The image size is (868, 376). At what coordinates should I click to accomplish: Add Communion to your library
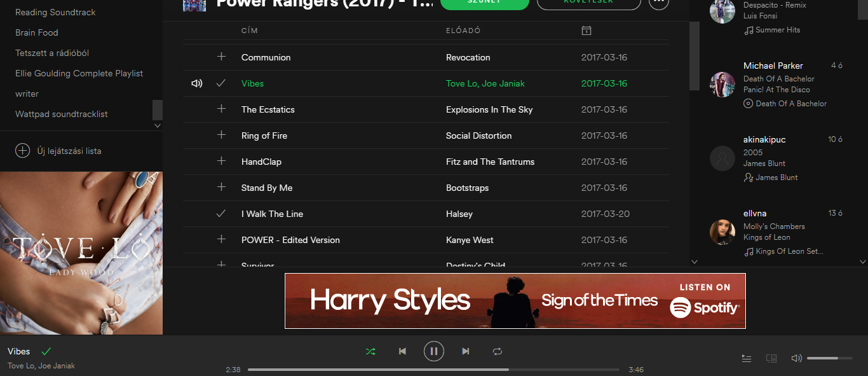(x=221, y=57)
